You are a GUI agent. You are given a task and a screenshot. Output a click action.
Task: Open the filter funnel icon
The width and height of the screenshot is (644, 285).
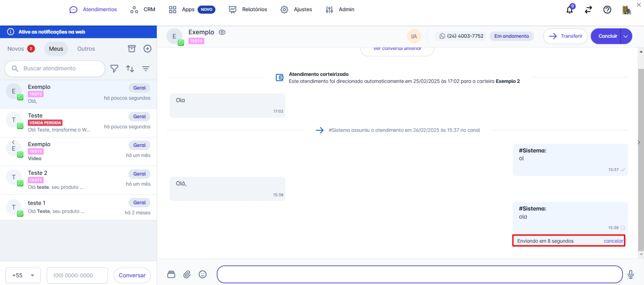tap(114, 69)
